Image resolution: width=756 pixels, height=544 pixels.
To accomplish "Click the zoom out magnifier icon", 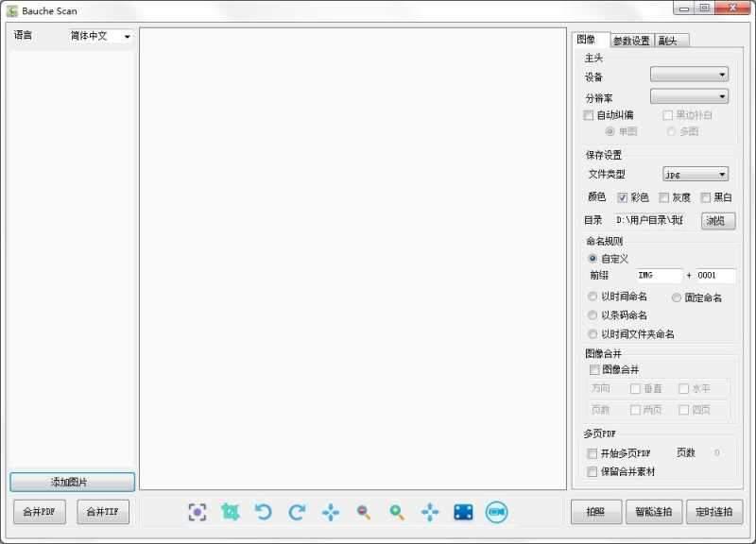I will pos(363,511).
